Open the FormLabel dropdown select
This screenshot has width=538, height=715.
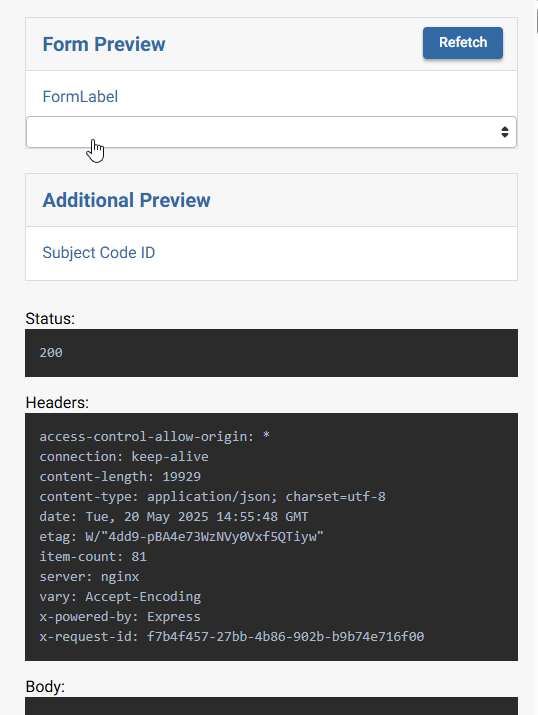click(271, 132)
